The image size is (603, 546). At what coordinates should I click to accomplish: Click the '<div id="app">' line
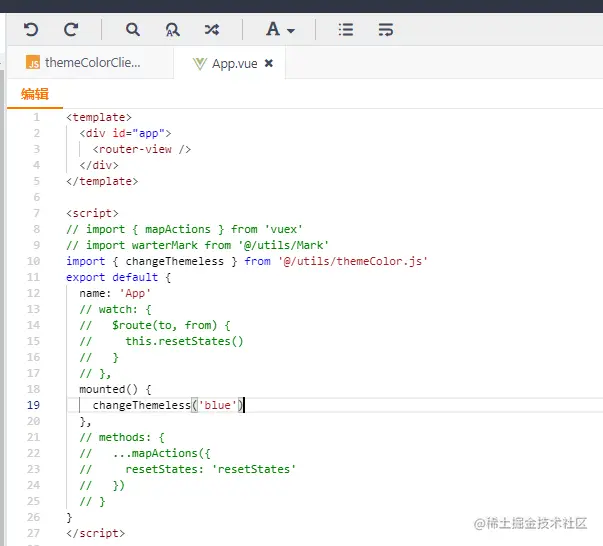pyautogui.click(x=125, y=133)
